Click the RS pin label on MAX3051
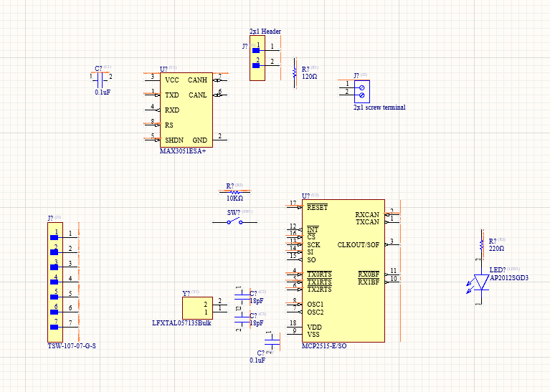 click(x=169, y=125)
